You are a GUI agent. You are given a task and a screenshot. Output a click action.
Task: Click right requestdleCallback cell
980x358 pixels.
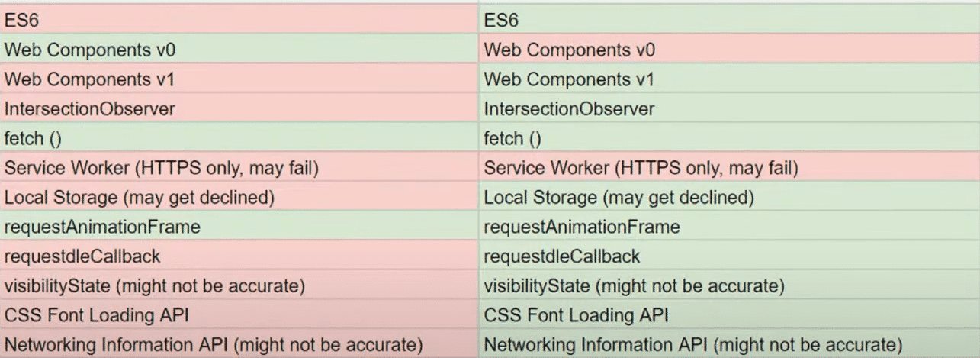pos(730,256)
